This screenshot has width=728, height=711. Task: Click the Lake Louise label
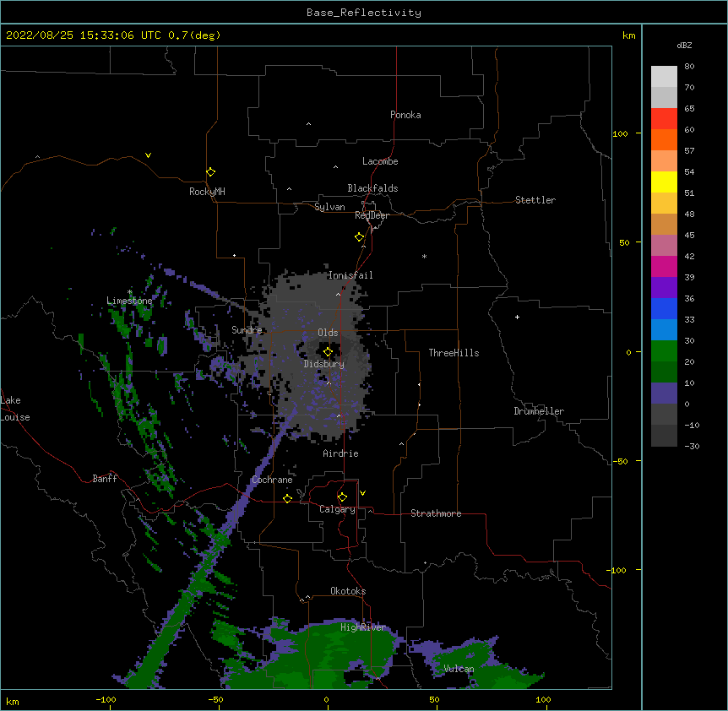coord(15,409)
